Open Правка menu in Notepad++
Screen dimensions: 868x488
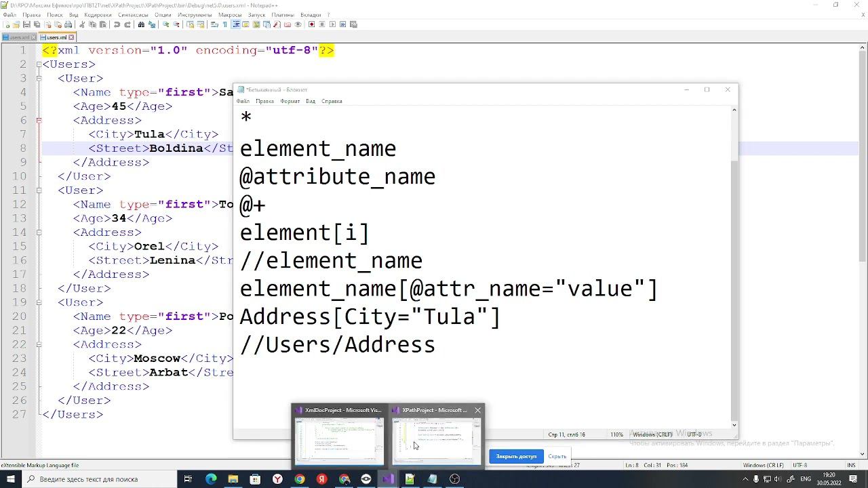[x=31, y=14]
